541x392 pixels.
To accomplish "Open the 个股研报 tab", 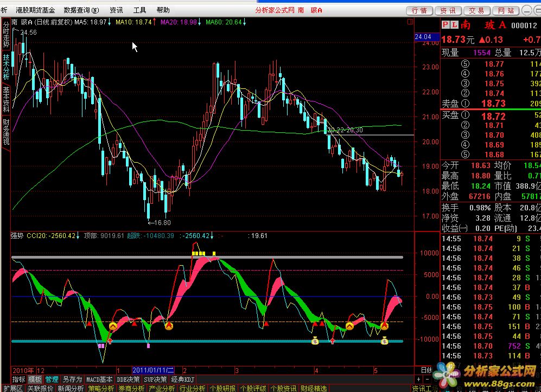I will 222,388.
